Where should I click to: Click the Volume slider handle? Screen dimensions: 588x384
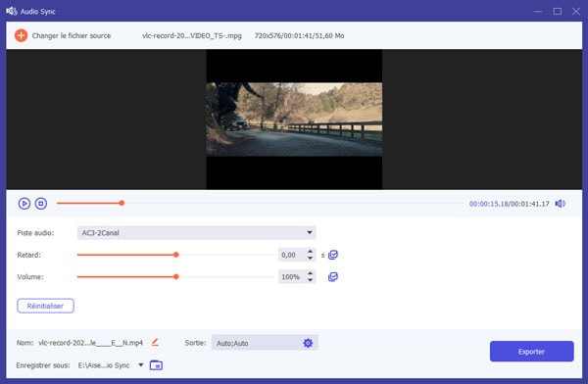point(175,277)
